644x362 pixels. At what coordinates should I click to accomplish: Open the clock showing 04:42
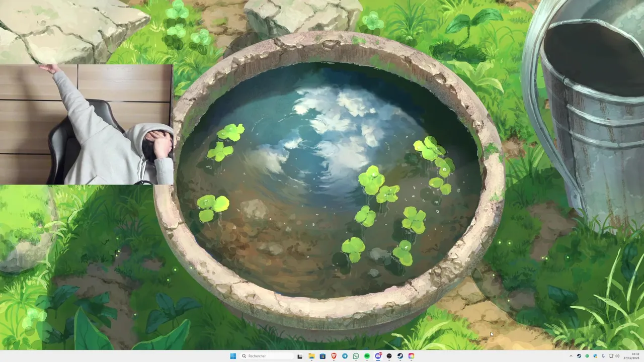[x=631, y=356]
